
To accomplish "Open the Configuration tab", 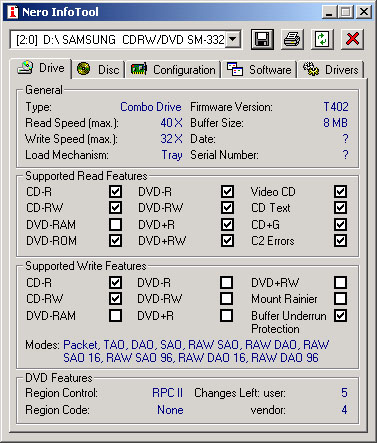I will (173, 70).
